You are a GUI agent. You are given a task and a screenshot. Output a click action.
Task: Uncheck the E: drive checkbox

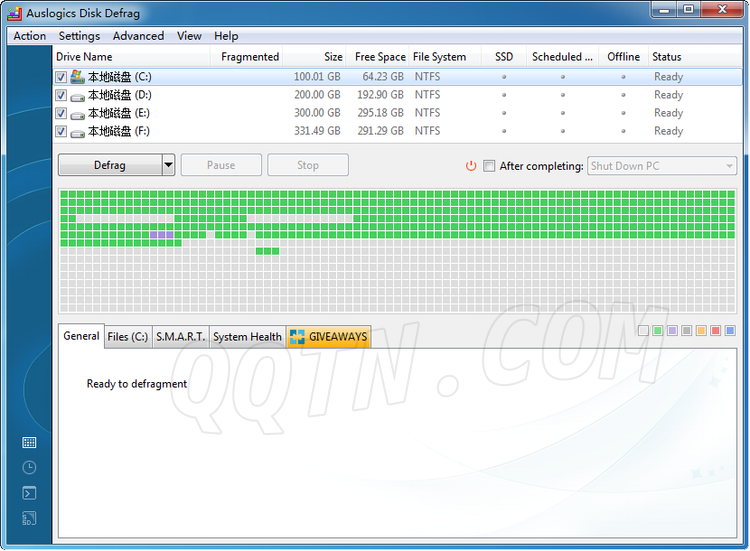pos(62,113)
